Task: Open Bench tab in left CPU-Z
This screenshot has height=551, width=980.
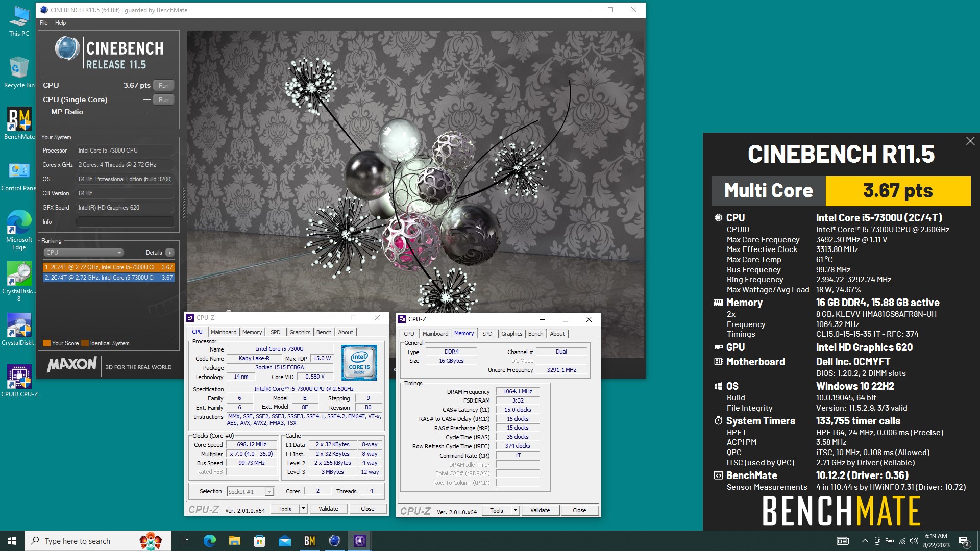Action: point(324,332)
